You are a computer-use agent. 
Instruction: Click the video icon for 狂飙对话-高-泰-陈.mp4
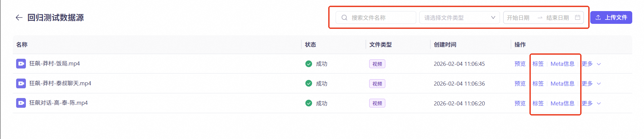point(21,103)
